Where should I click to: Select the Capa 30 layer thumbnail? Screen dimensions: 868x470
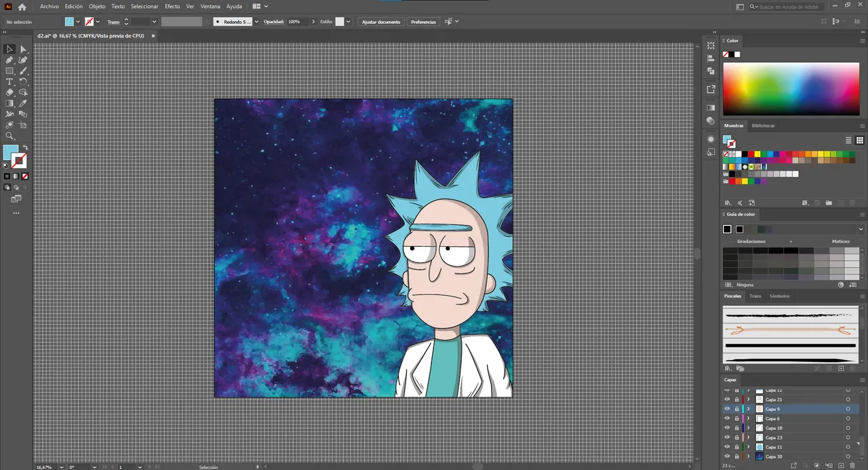[x=759, y=456]
